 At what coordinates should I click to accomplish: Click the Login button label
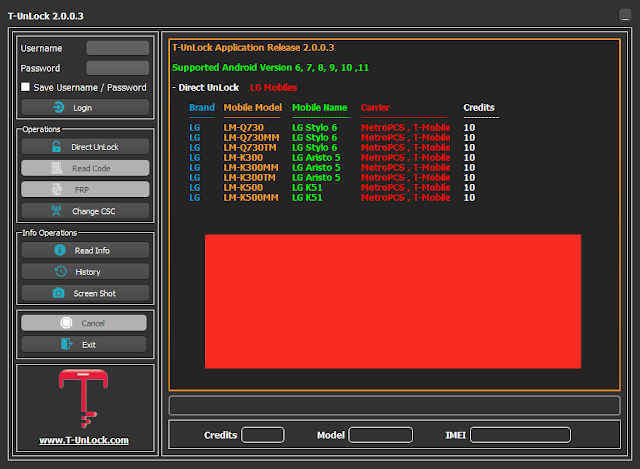[x=82, y=108]
